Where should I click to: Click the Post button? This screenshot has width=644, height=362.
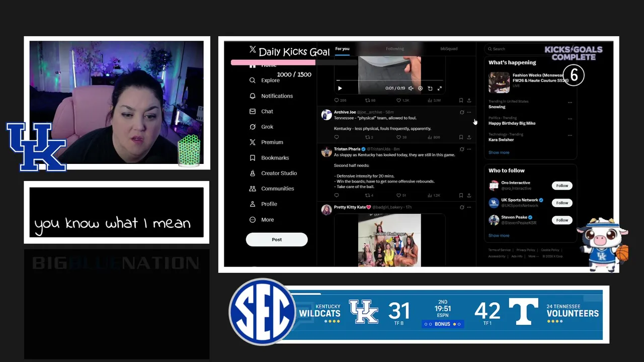[277, 239]
